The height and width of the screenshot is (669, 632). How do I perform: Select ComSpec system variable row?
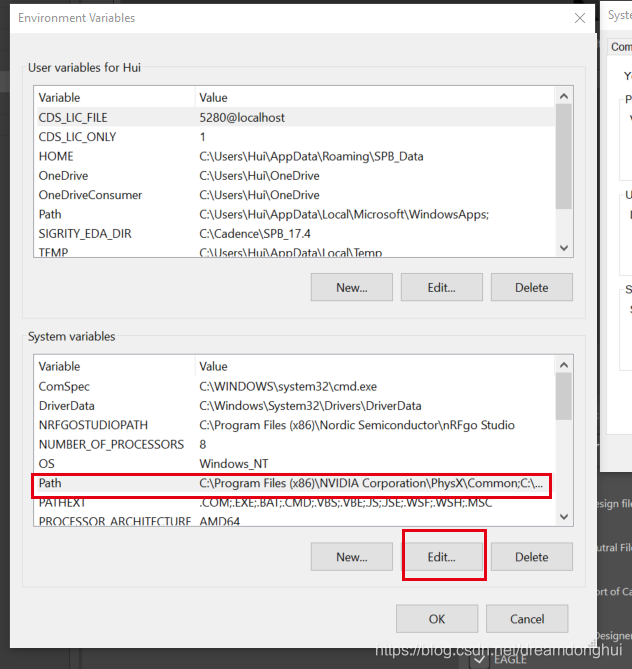(295, 386)
